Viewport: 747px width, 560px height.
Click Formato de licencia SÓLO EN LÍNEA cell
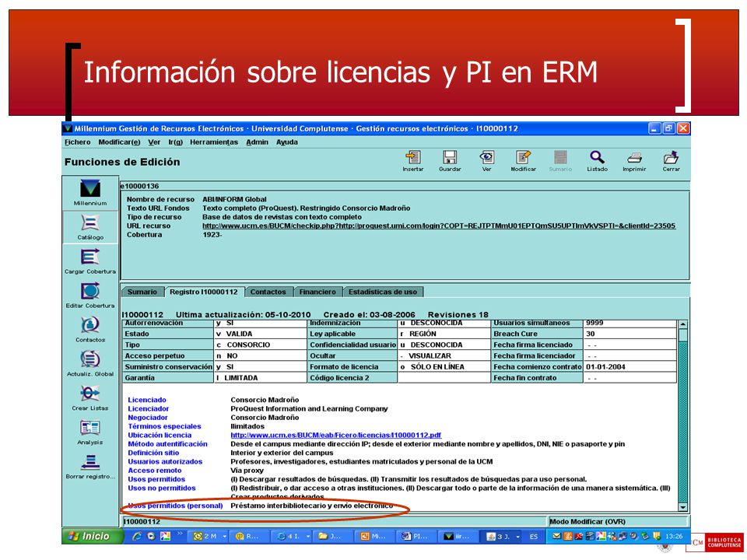(x=444, y=366)
